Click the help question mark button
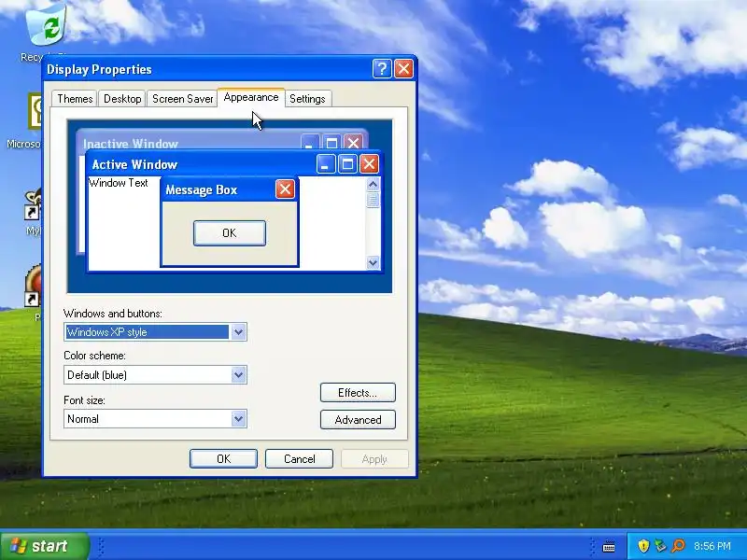Screen dimensions: 747x560 coord(382,69)
